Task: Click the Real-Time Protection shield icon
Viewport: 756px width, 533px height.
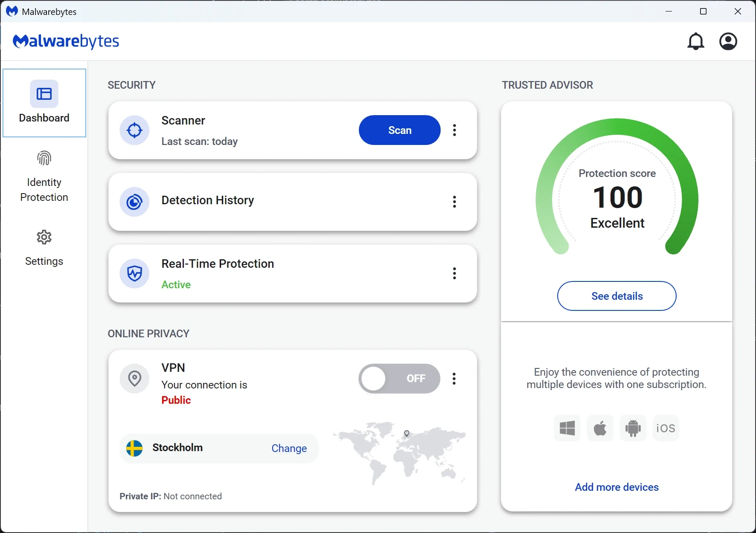Action: [x=134, y=273]
